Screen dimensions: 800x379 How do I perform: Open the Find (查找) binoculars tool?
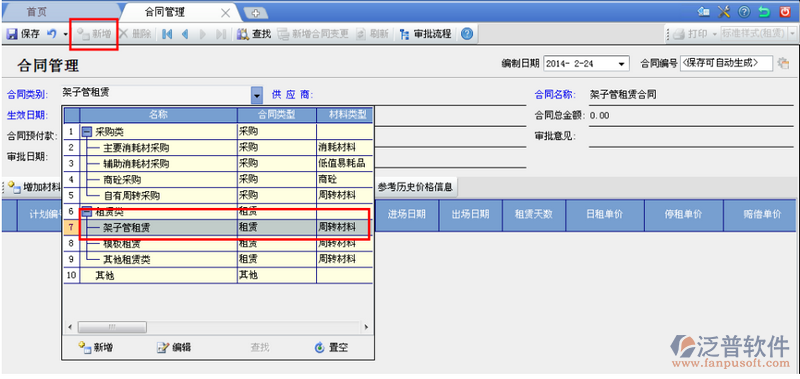[x=244, y=34]
